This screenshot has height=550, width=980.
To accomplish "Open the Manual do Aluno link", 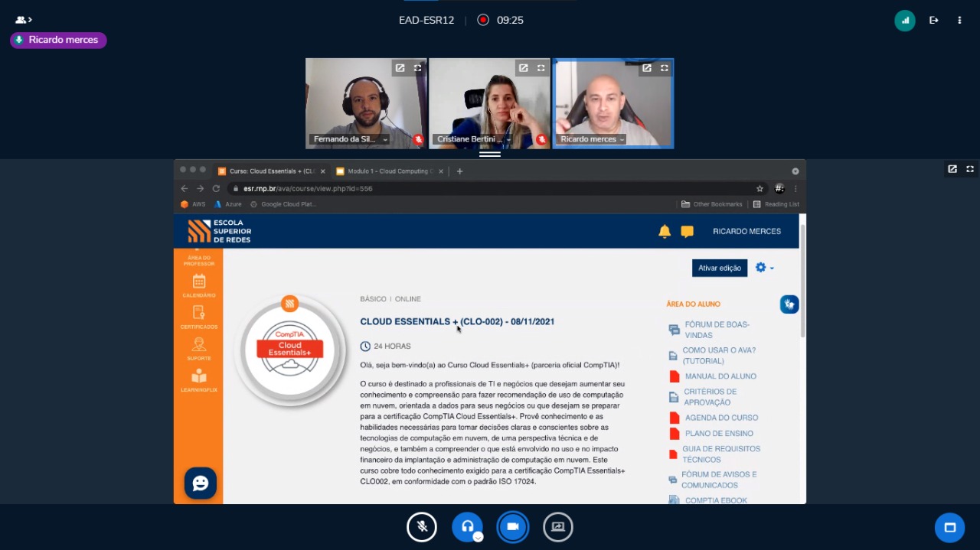I will click(x=720, y=376).
